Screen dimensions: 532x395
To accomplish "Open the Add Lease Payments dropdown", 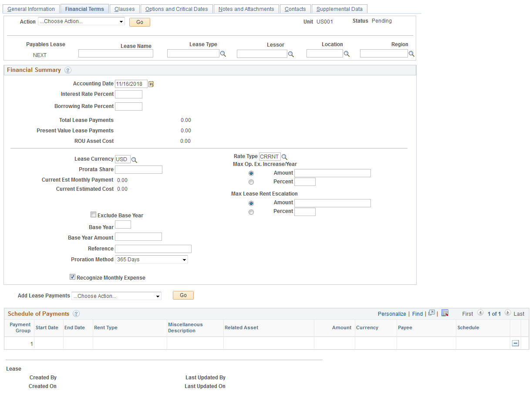I will coord(116,296).
